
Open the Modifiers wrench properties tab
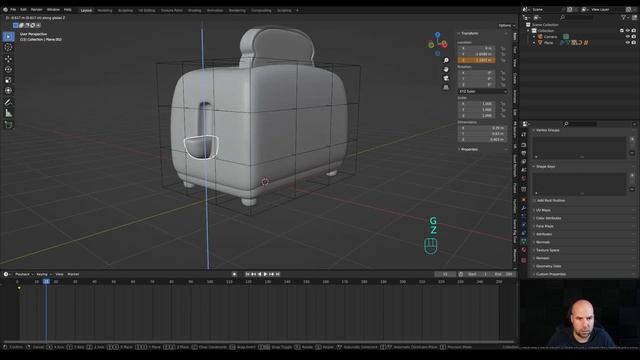point(524,208)
